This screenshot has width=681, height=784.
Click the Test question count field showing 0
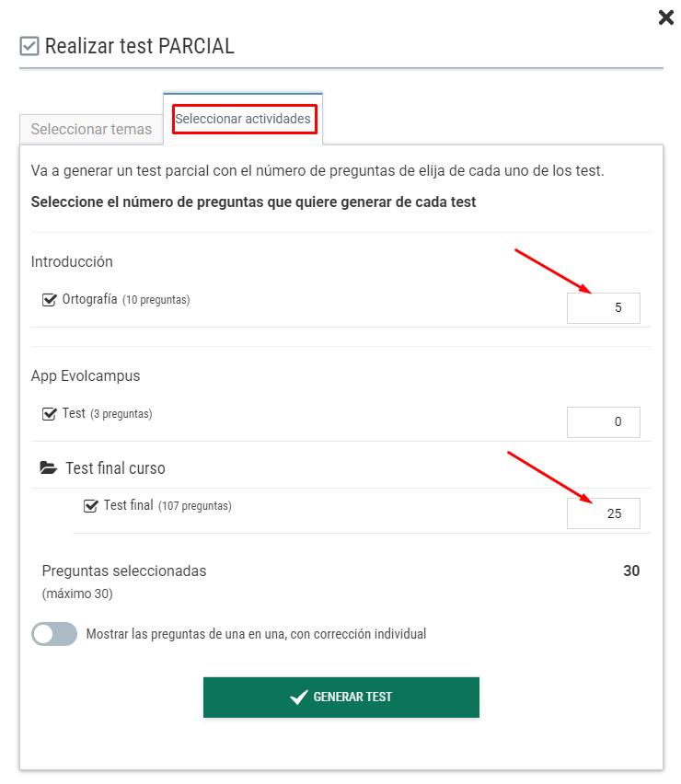tap(603, 422)
